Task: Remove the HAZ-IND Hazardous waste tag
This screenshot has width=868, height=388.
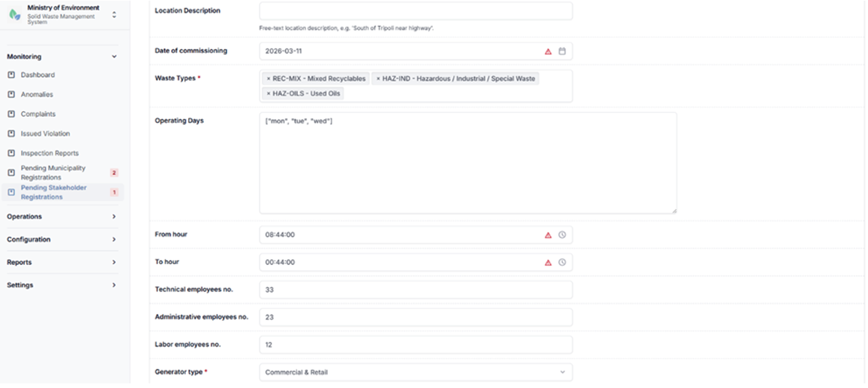Action: pyautogui.click(x=378, y=79)
